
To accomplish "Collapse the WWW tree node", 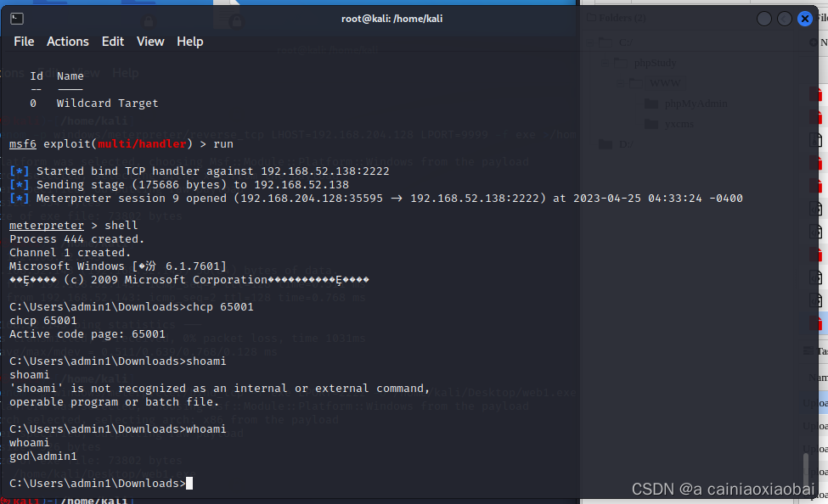I will click(x=621, y=83).
